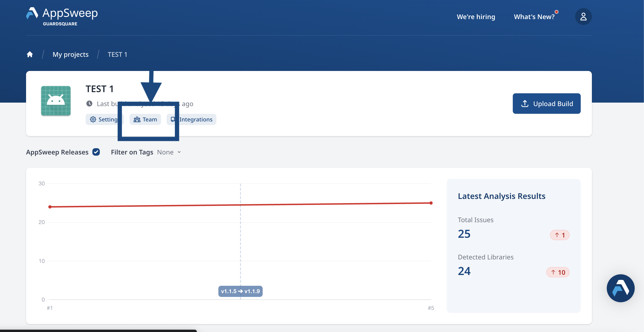Go to home via breadcrumb house icon
Screen dimensions: 644x332
tap(30, 54)
